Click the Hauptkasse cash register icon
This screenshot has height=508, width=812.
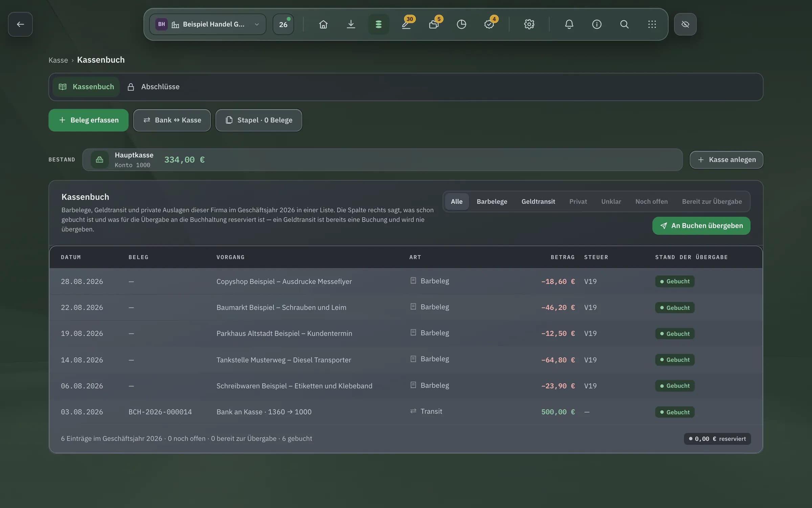click(99, 160)
